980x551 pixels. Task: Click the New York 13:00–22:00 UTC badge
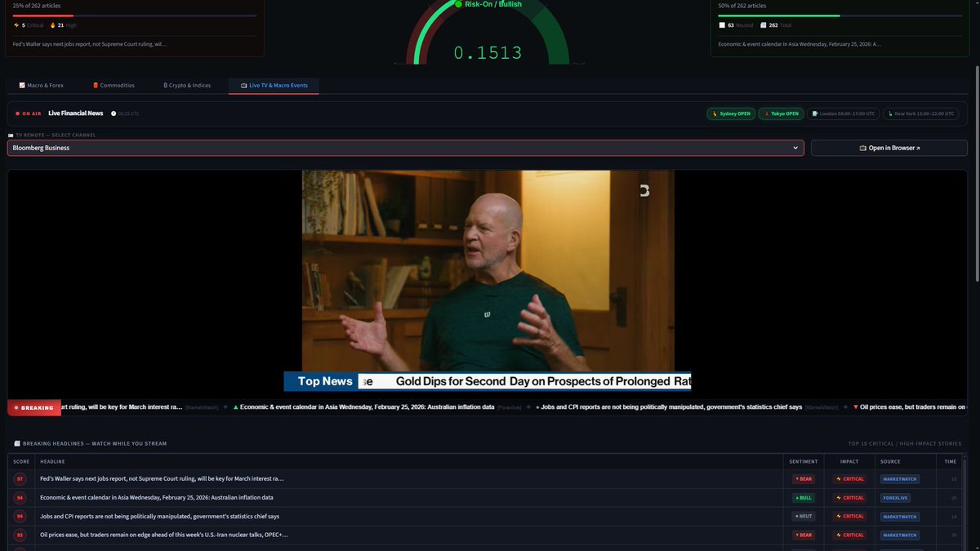921,113
